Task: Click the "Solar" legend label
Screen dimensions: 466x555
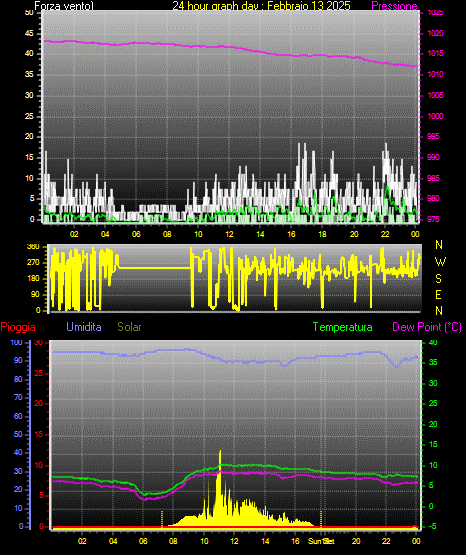Action: 129,327
